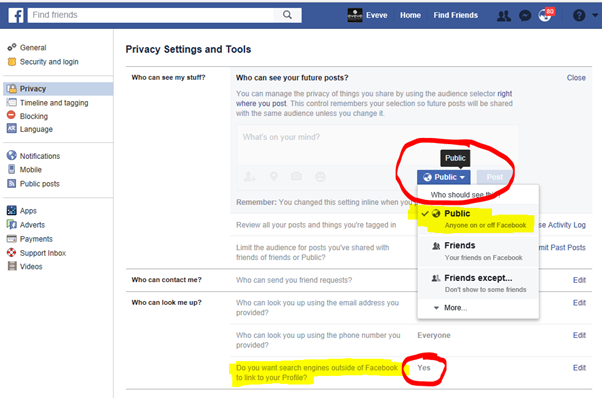Click the Privacy padlock icon in sidebar
Screen dimensions: 602x398
pyautogui.click(x=12, y=88)
